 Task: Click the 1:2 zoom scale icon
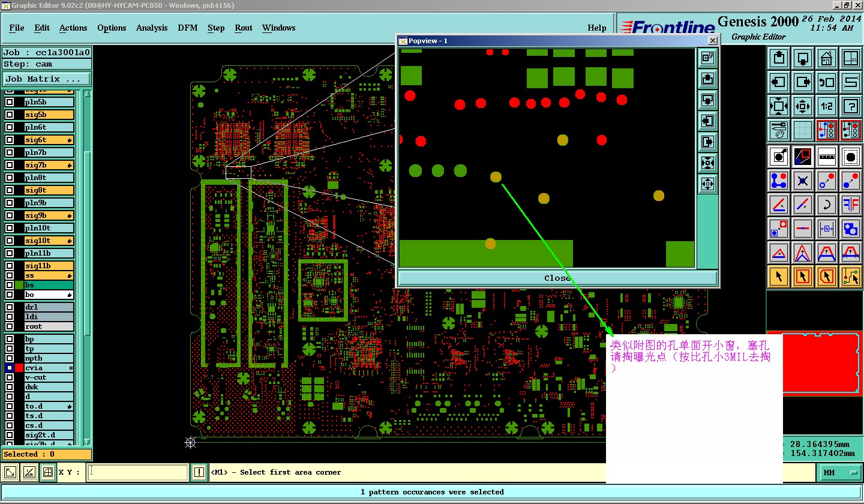826,106
